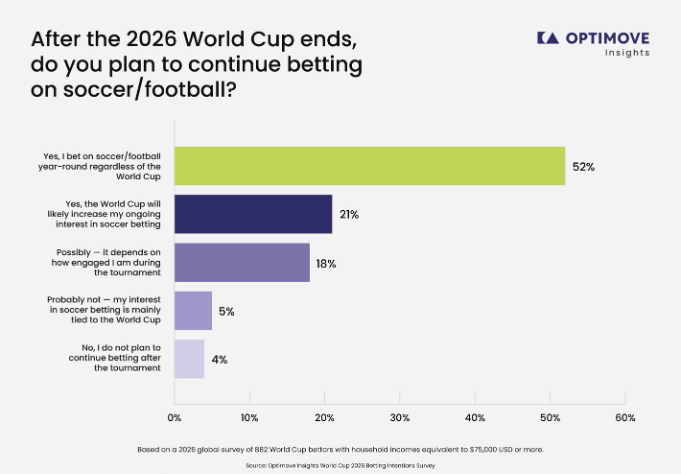Click the 'No, I do not plan' label
Screen dimensions: 681x474
point(115,358)
